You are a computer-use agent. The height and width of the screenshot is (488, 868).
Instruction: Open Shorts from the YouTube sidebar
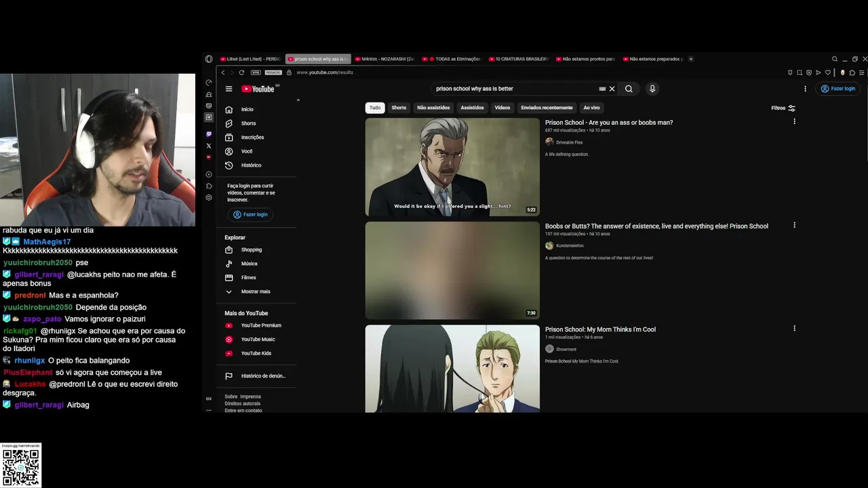tap(256, 123)
